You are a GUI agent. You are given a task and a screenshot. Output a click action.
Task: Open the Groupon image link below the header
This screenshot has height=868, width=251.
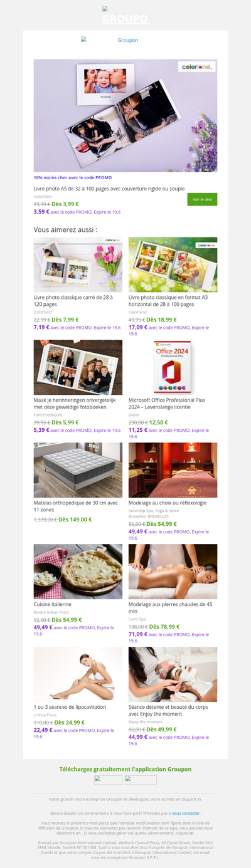(125, 40)
